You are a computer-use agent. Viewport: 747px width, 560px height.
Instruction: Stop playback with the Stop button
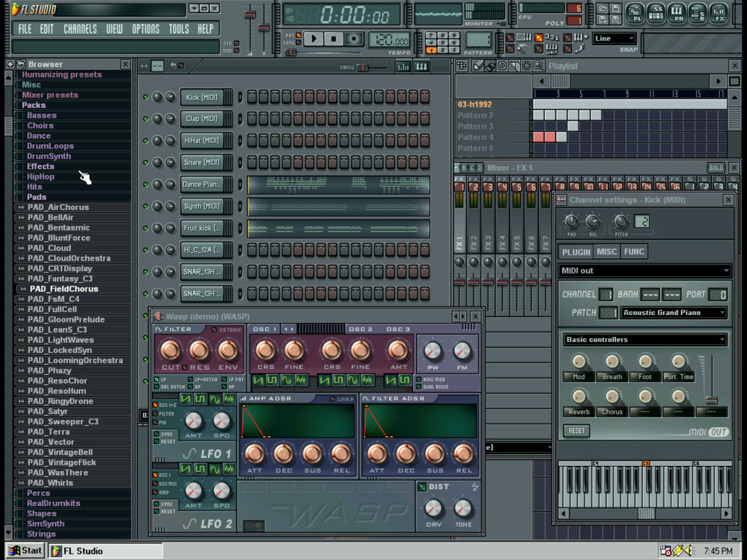pyautogui.click(x=333, y=39)
